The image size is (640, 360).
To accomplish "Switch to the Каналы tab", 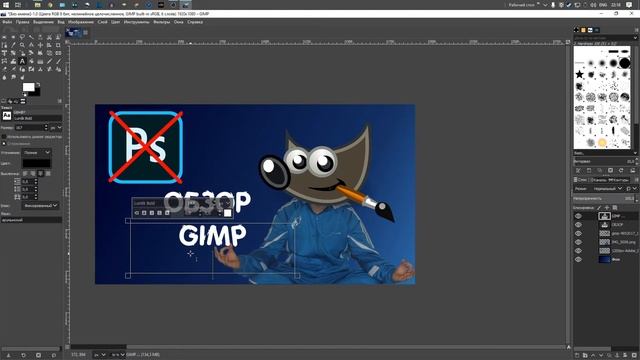I will click(598, 180).
